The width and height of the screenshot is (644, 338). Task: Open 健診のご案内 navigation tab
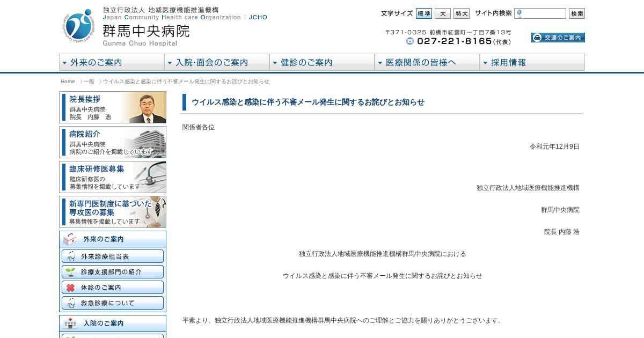tap(322, 62)
